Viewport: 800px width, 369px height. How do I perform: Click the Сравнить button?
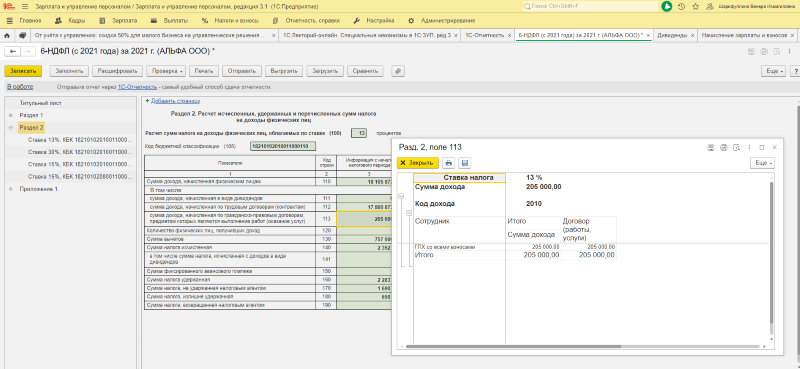pyautogui.click(x=365, y=71)
